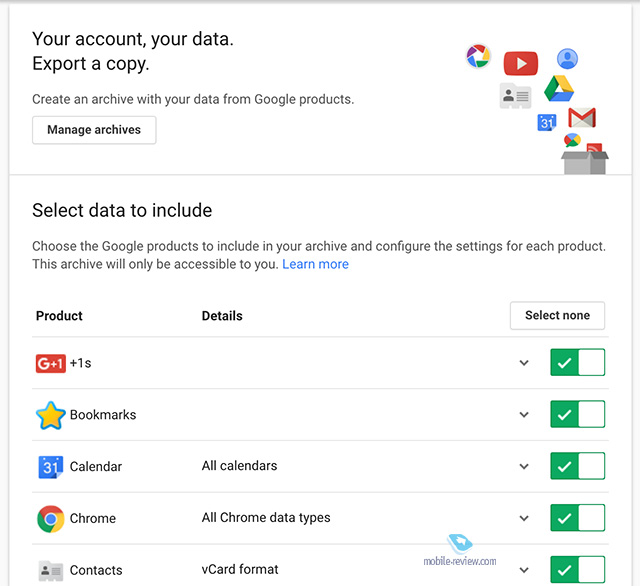Click the Contacts product icon
Screen dimensions: 640x586
click(50, 570)
